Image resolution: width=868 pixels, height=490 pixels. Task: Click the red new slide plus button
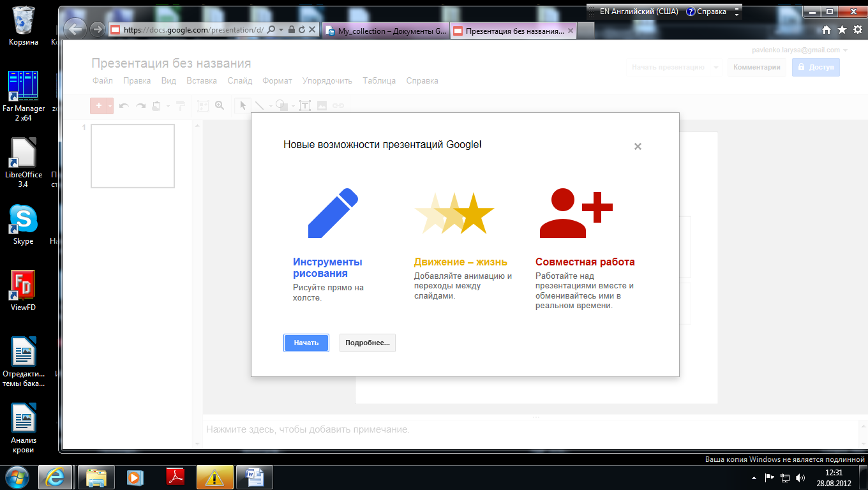point(98,105)
